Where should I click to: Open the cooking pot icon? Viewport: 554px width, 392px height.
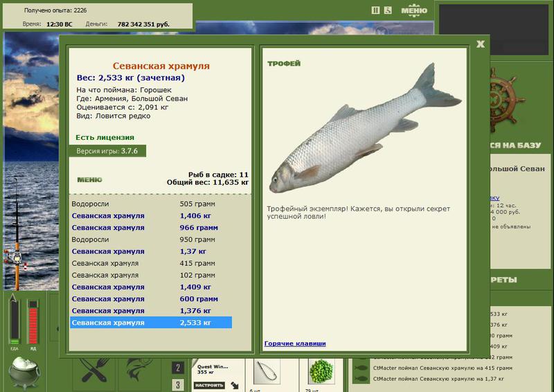pos(24,372)
